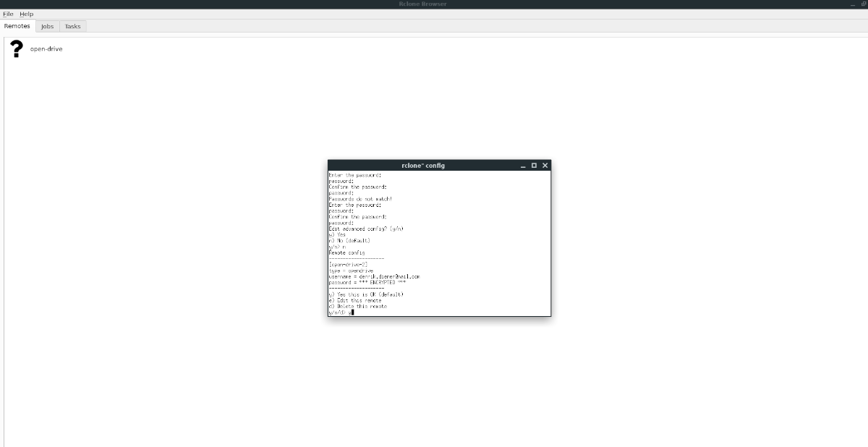Click the rclone config window title bar
Screen dimensions: 868x447
point(423,165)
